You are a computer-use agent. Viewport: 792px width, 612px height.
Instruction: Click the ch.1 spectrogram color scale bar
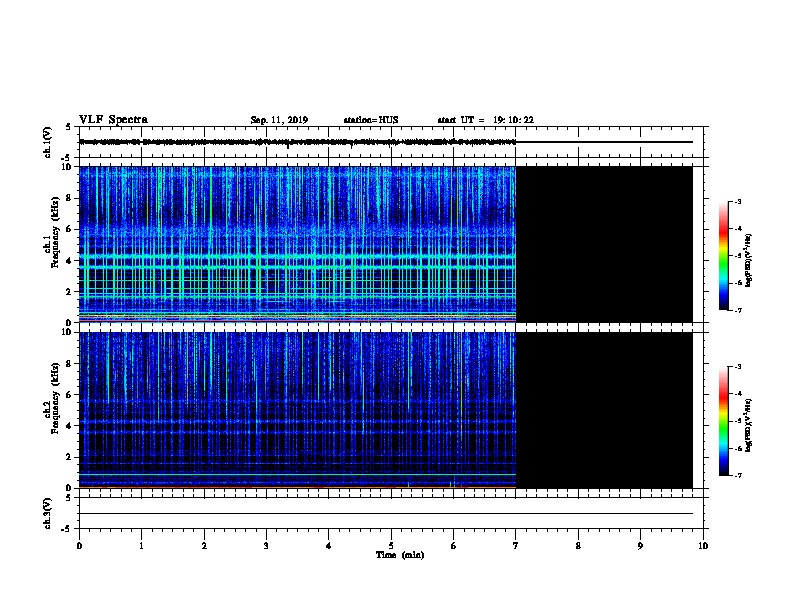click(x=723, y=256)
